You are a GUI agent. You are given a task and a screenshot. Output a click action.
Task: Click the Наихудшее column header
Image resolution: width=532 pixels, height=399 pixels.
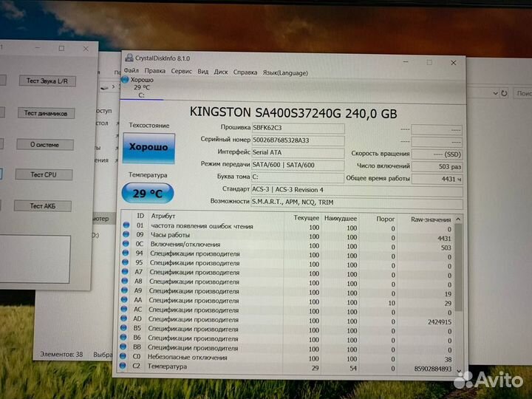[341, 219]
